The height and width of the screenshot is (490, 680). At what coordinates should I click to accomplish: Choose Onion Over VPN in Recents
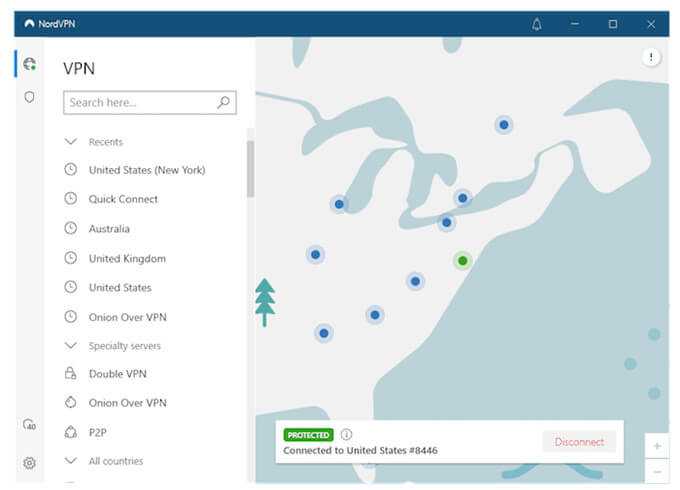[x=128, y=317]
